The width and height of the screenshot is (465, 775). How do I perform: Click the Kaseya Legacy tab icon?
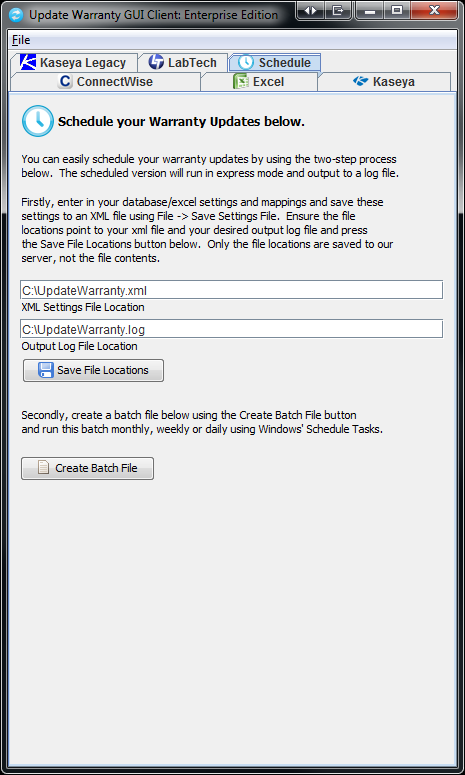tap(28, 62)
